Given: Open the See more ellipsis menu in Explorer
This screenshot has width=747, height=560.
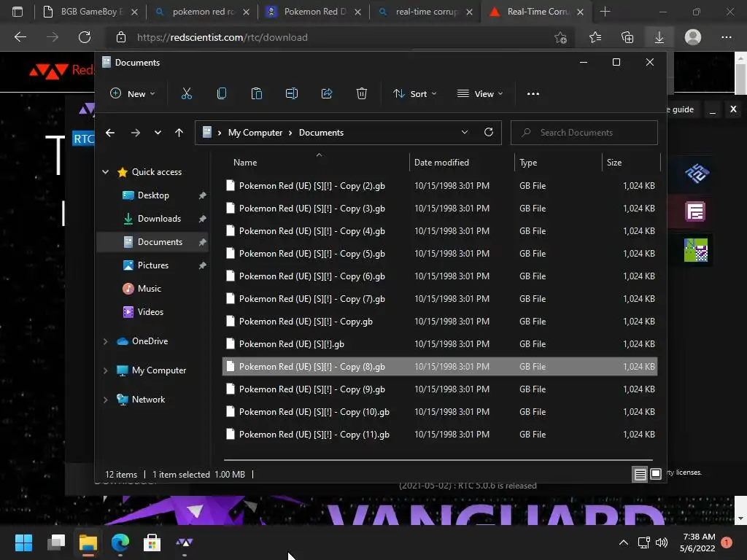Looking at the screenshot, I should click(x=533, y=94).
